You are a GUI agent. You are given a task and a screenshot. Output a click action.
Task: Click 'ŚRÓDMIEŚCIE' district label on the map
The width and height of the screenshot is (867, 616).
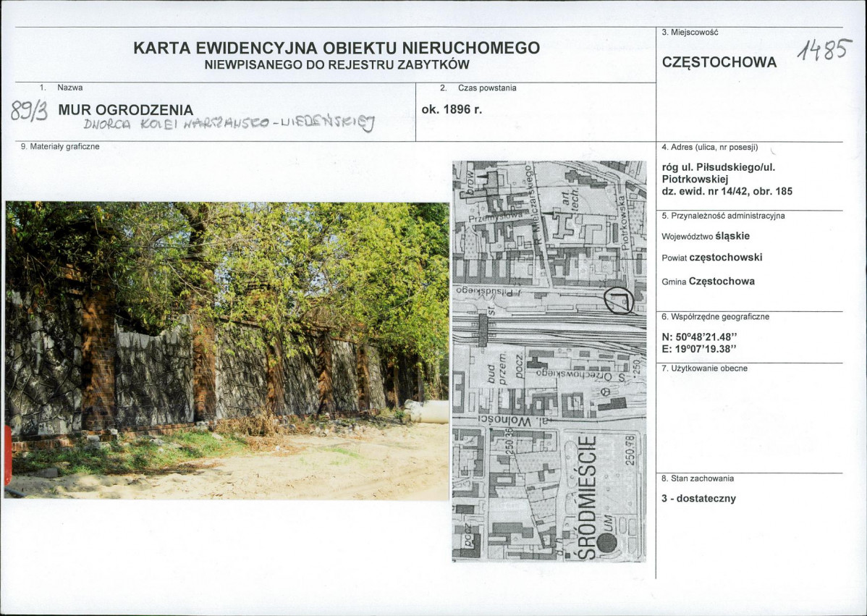pyautogui.click(x=588, y=497)
